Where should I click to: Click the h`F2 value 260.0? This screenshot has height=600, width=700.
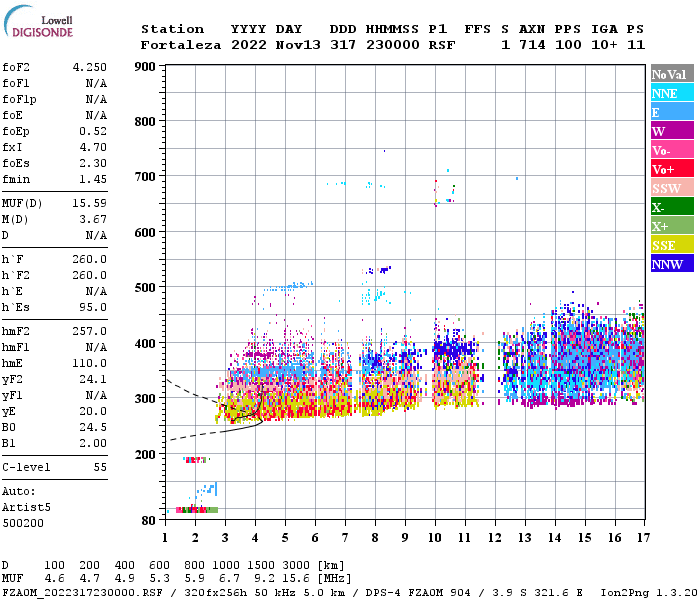click(x=90, y=275)
